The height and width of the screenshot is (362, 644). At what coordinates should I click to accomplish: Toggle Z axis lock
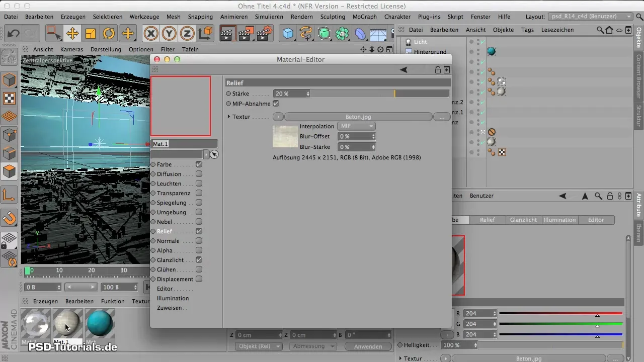point(187,34)
